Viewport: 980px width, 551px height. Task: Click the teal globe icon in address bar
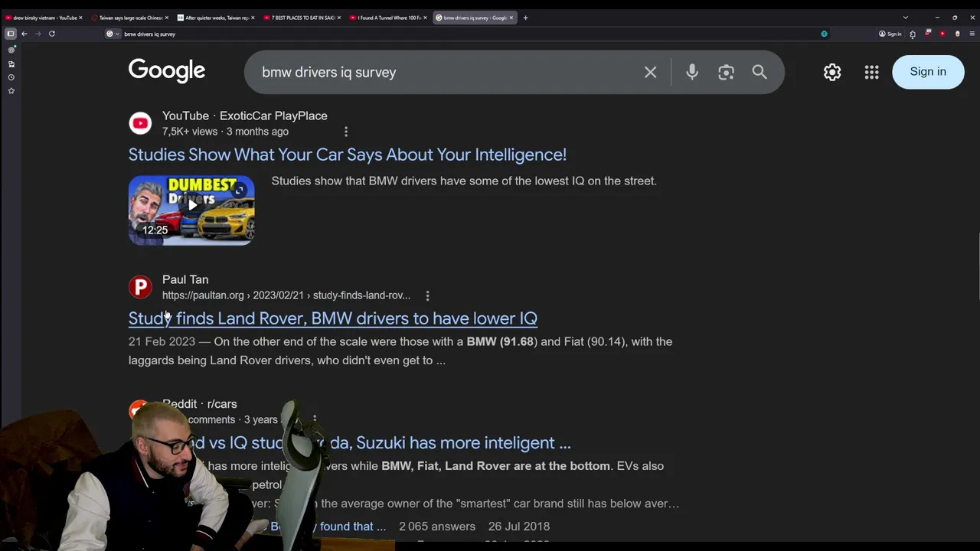coord(824,34)
